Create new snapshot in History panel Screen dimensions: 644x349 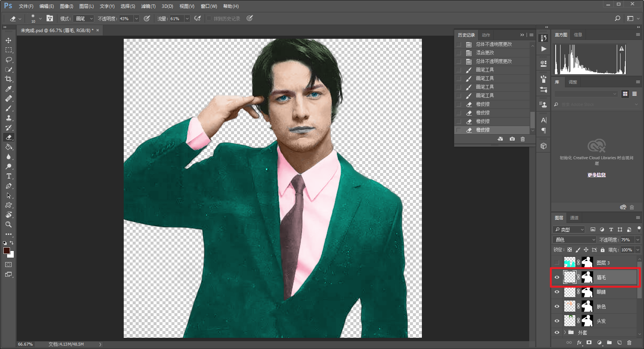coord(512,139)
